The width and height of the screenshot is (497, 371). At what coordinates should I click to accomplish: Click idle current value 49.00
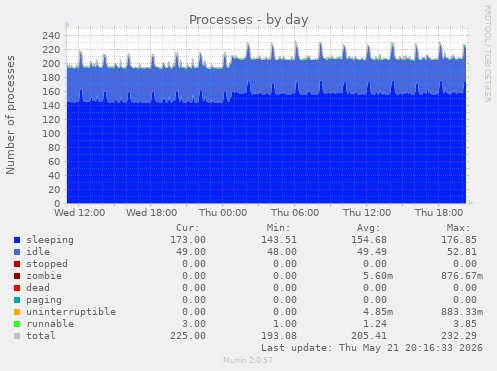(x=191, y=252)
